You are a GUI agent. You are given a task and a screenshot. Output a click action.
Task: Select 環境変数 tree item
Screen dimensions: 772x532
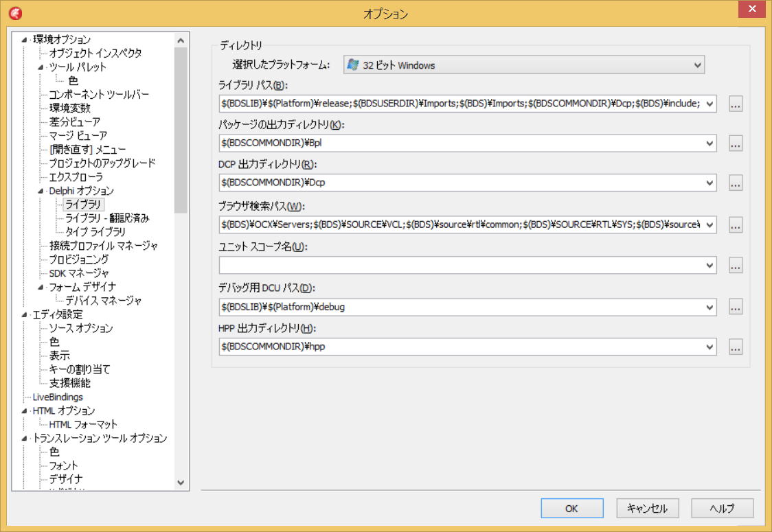pyautogui.click(x=69, y=108)
